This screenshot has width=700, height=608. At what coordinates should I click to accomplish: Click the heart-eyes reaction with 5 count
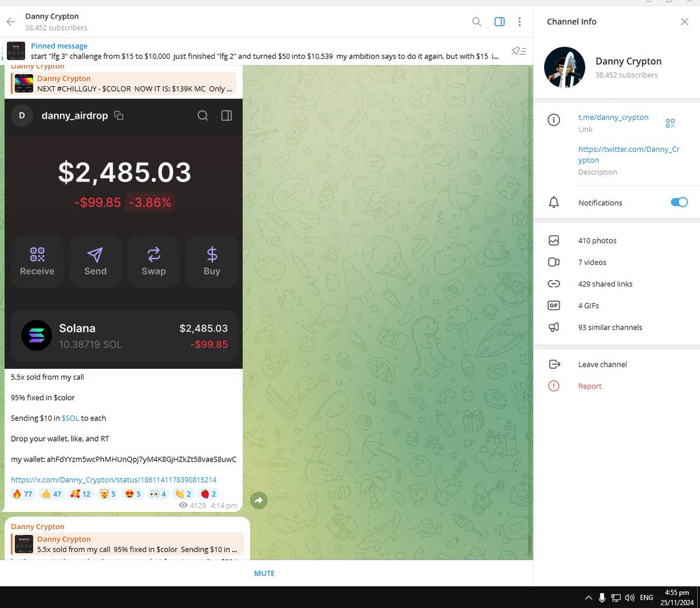coord(133,494)
